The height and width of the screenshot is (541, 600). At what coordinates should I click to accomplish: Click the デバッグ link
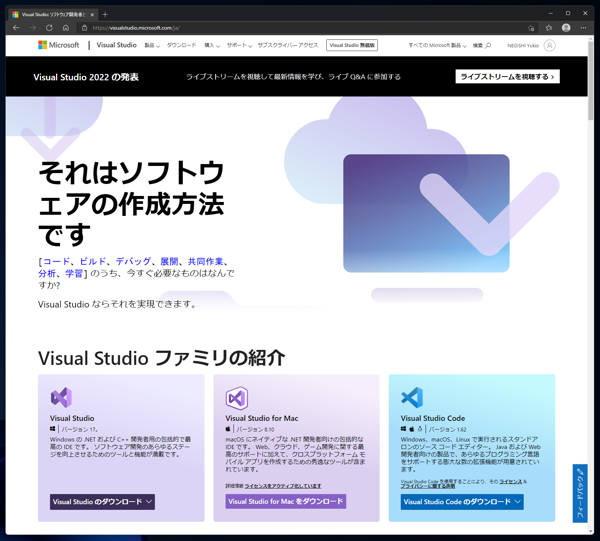coord(133,261)
